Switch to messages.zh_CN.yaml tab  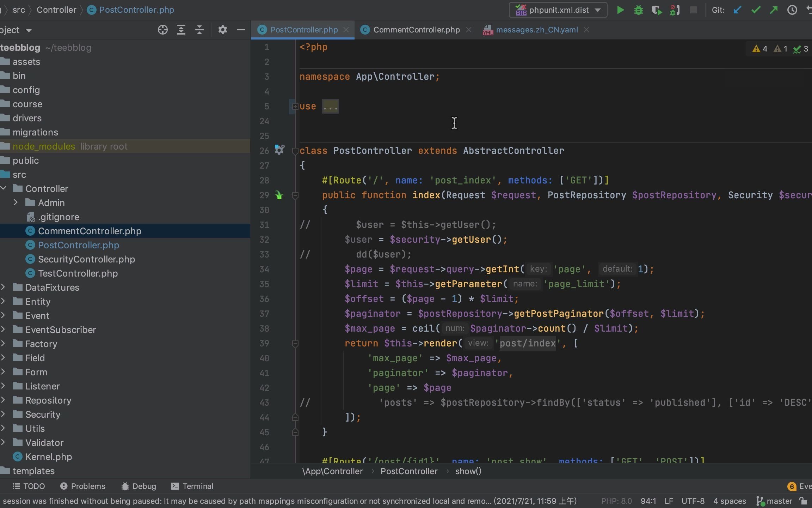536,30
